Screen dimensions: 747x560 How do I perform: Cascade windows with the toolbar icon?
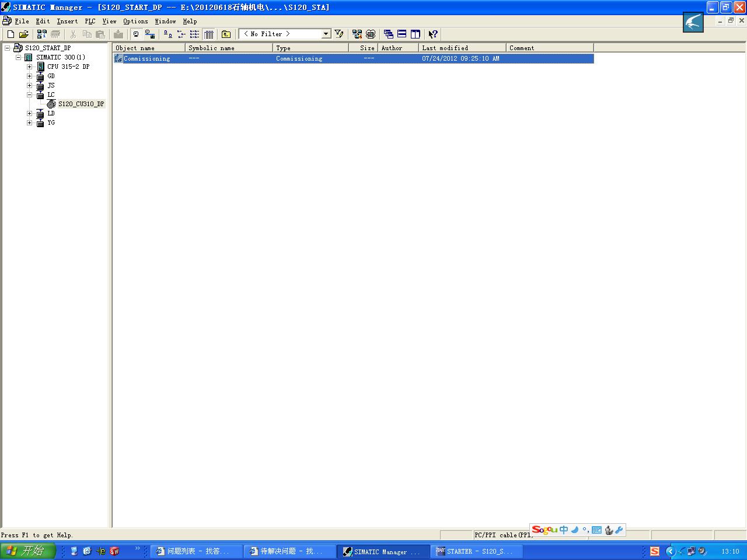coord(389,34)
